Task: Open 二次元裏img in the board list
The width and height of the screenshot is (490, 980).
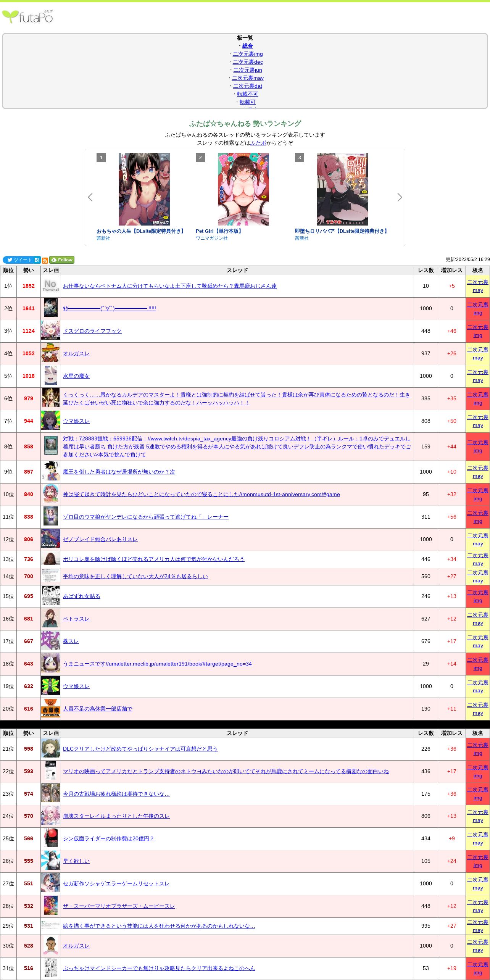Action: [x=248, y=54]
